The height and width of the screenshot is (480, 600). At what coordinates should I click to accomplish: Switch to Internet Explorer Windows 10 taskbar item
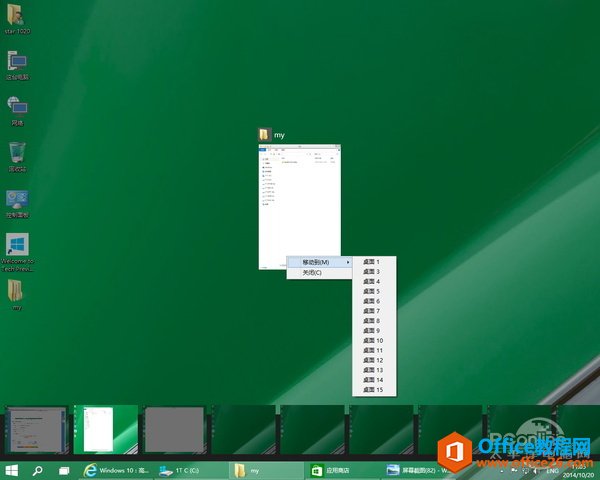117,470
